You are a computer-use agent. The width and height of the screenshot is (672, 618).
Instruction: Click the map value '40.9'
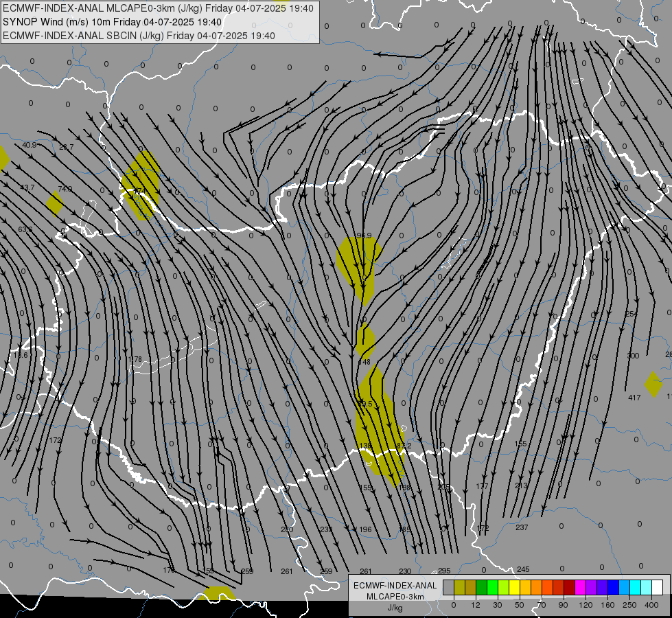point(30,145)
